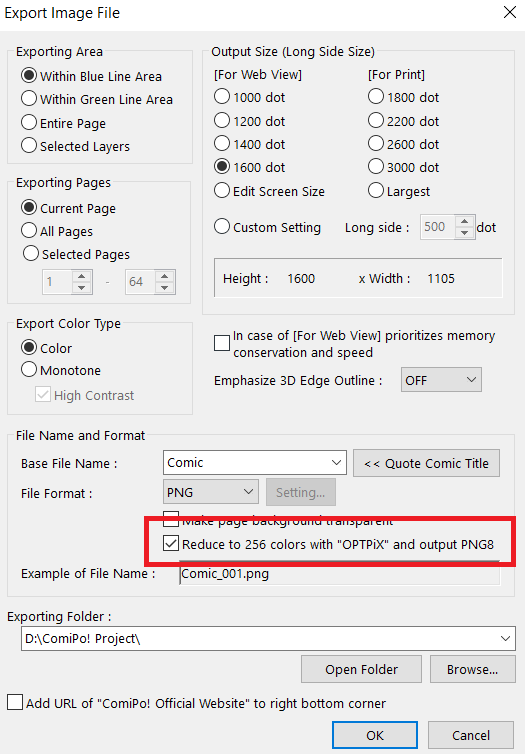Viewport: 525px width, 754px height.
Task: Decrease the end page number 64 stepper
Action: pos(165,287)
